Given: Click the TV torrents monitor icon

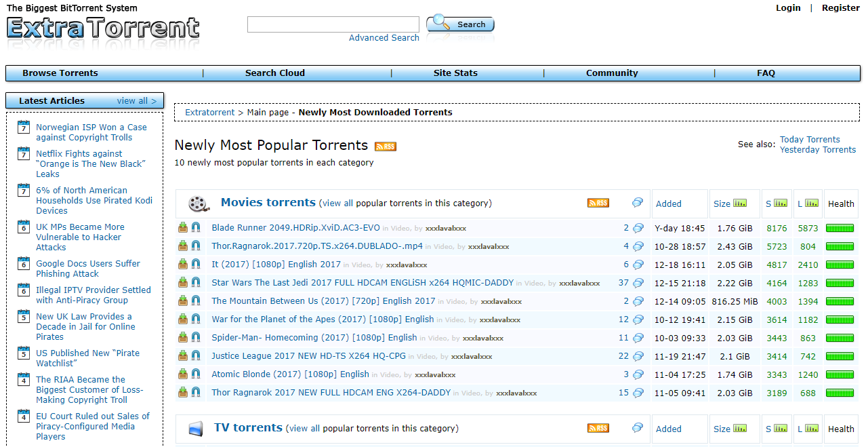Looking at the screenshot, I should tap(197, 428).
